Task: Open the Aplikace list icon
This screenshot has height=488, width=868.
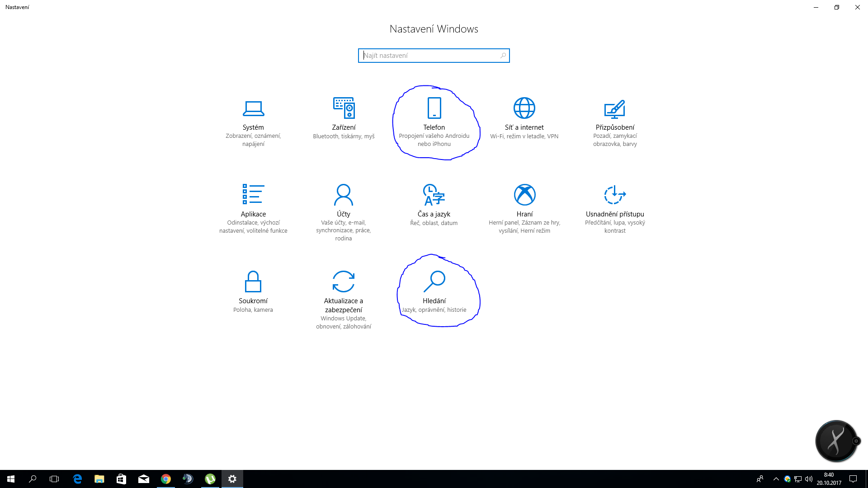Action: 253,195
